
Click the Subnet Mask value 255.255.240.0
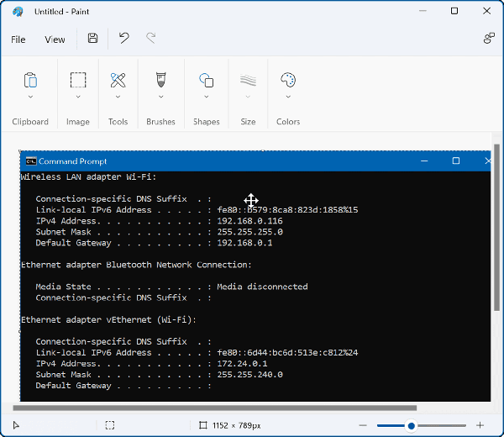(x=249, y=375)
